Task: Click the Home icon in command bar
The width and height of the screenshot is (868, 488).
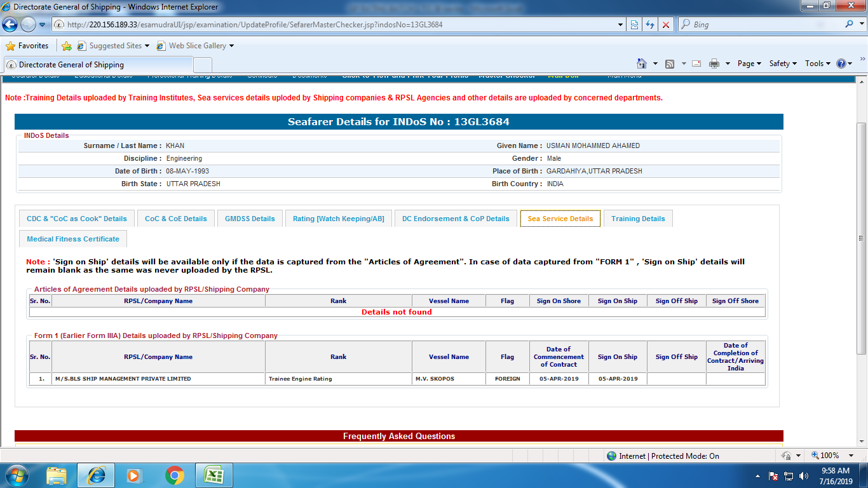Action: click(642, 64)
